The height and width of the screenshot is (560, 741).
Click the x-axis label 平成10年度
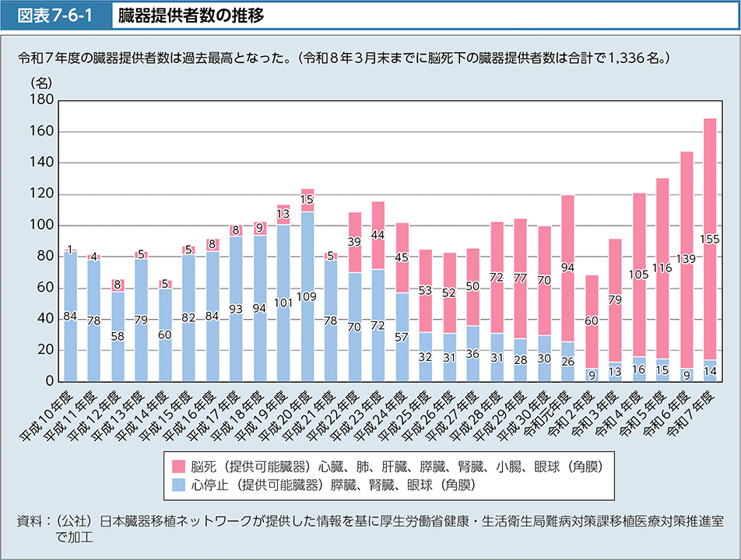pos(47,415)
